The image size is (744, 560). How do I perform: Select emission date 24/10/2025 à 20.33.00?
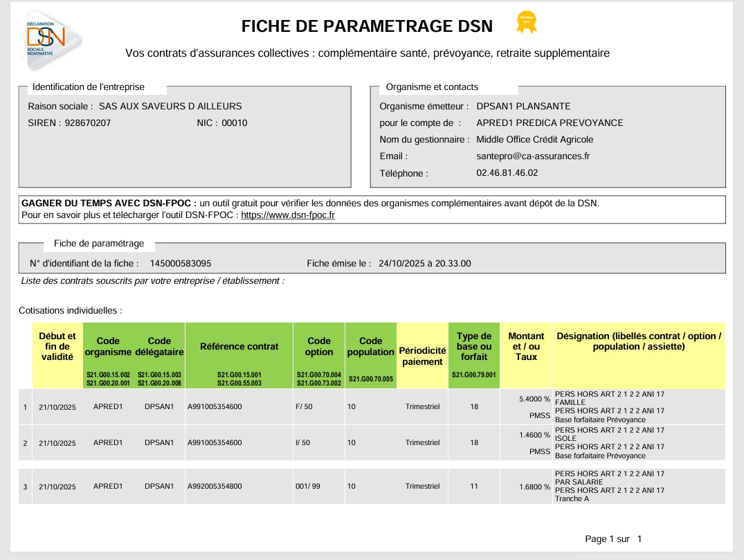click(x=425, y=264)
